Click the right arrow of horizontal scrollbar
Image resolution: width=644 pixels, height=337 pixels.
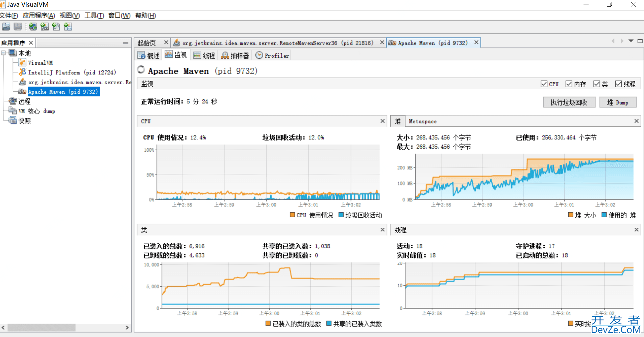coord(127,328)
